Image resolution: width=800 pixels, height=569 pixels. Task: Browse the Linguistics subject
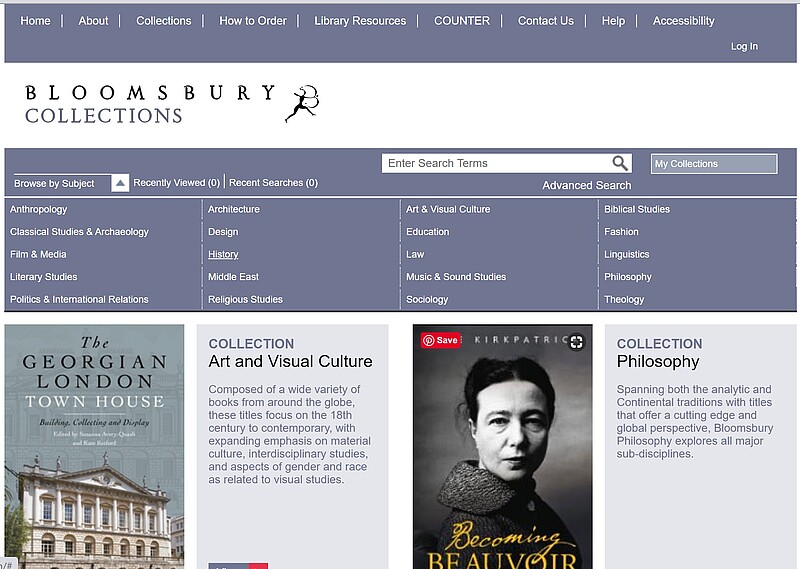[627, 254]
